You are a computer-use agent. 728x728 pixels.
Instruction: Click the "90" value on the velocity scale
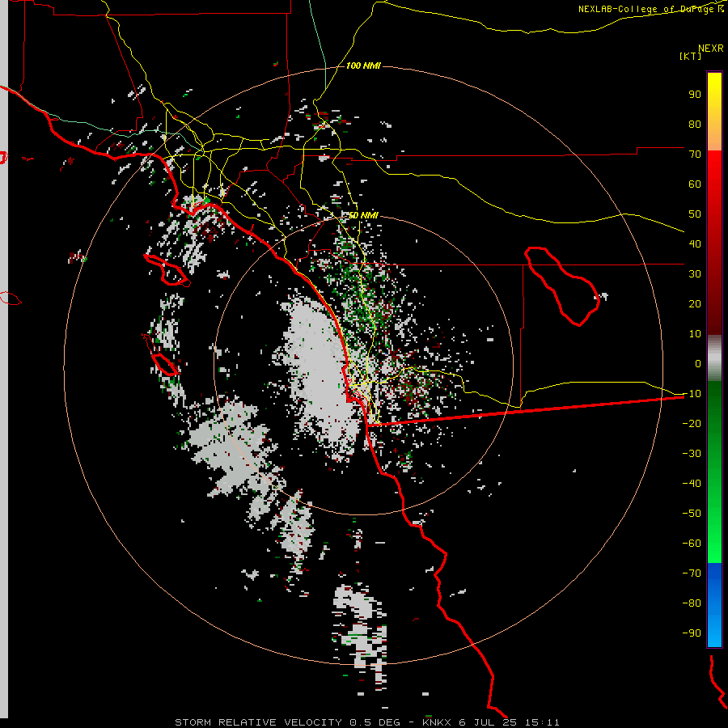695,95
